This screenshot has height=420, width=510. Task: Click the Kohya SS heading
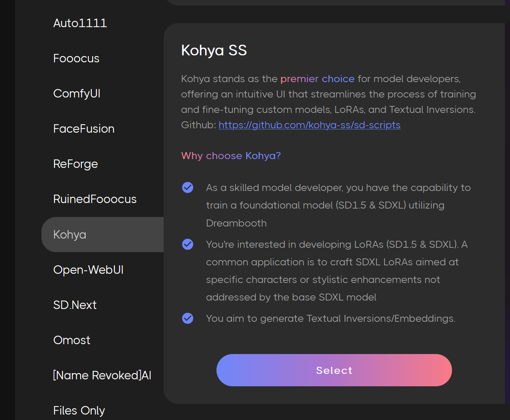pos(214,50)
